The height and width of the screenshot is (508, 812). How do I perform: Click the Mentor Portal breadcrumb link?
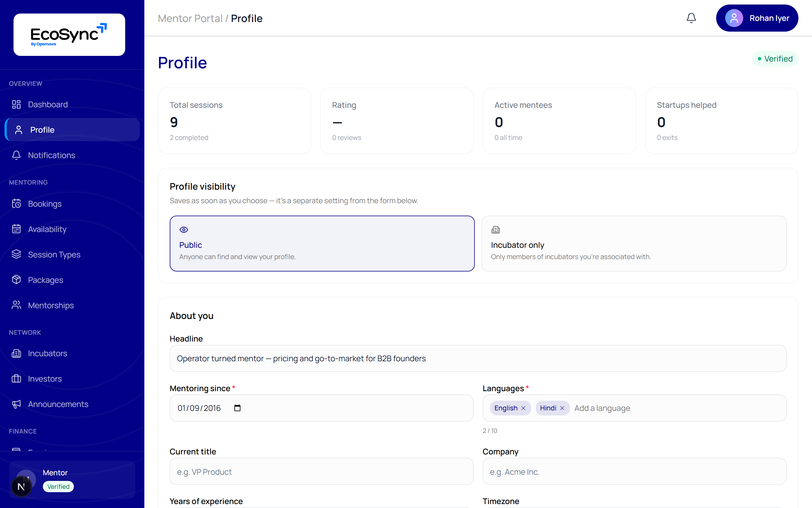tap(190, 18)
